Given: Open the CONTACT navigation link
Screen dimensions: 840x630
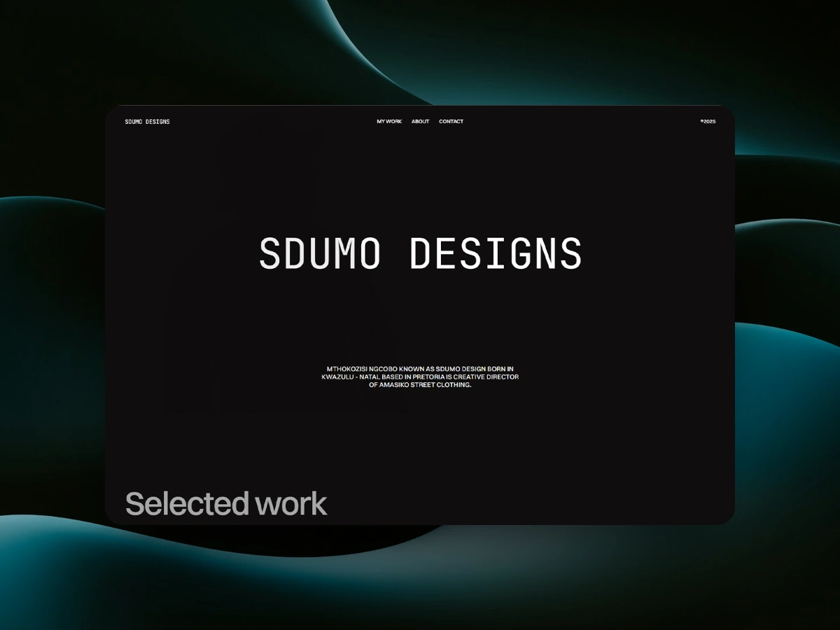Looking at the screenshot, I should 451,122.
